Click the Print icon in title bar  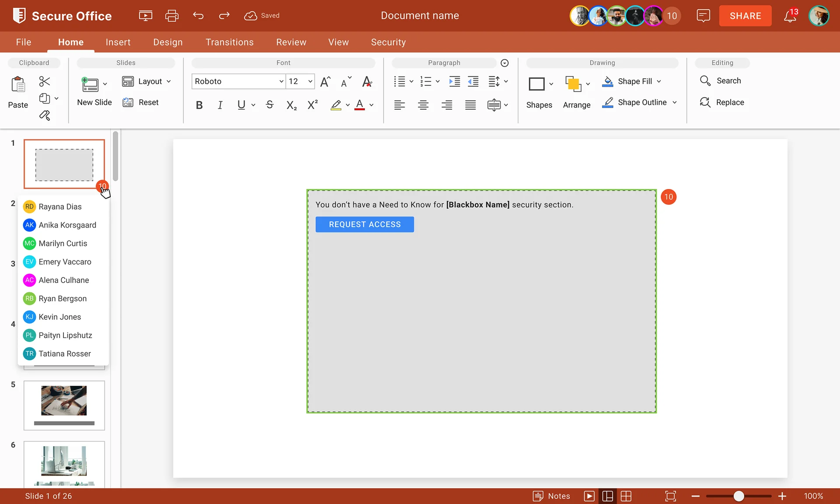[x=171, y=16]
